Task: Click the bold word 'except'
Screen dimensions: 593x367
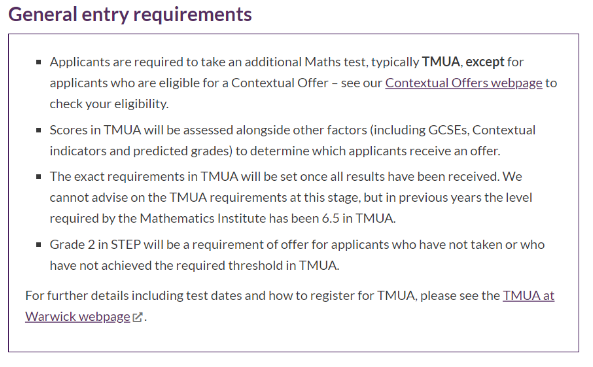Action: pyautogui.click(x=485, y=62)
